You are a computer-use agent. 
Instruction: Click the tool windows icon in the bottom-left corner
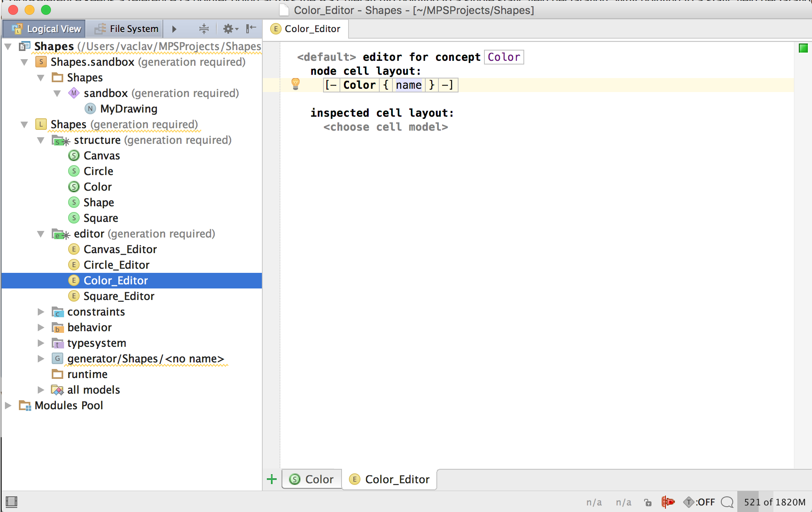point(11,502)
